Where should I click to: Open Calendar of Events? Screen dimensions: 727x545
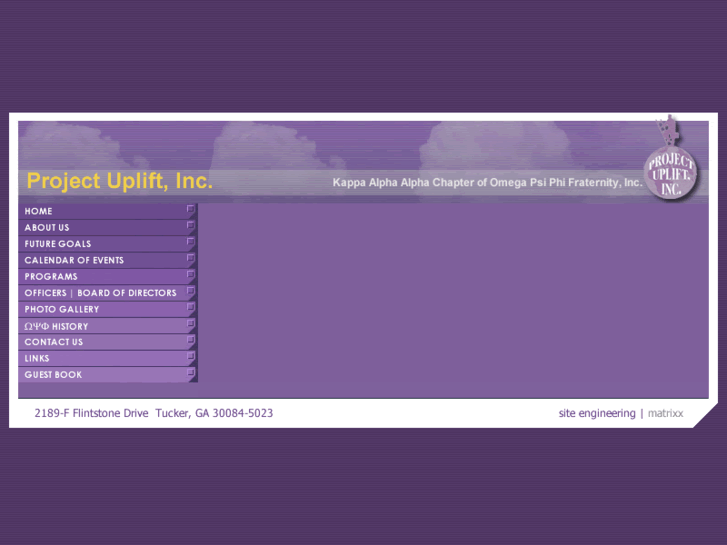coord(108,260)
